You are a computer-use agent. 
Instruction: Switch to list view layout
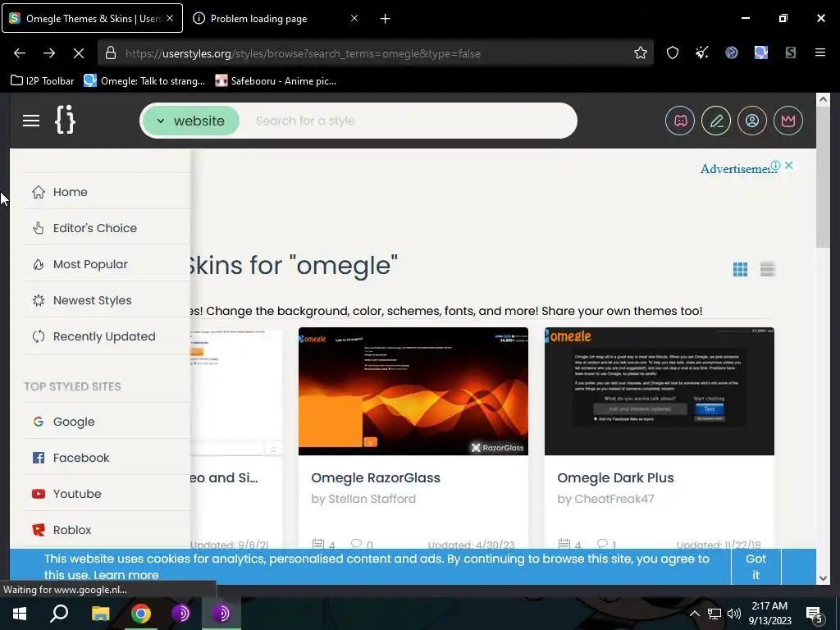click(x=768, y=269)
